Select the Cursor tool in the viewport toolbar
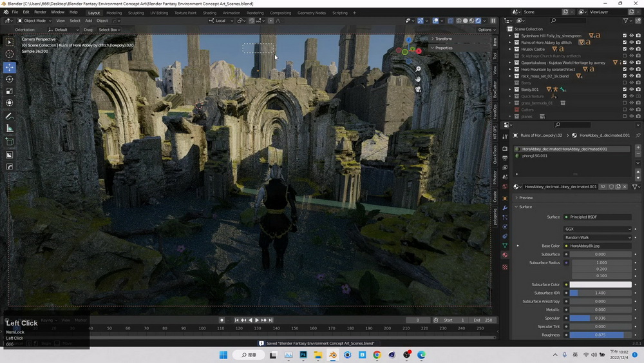The width and height of the screenshot is (644, 363). (10, 54)
